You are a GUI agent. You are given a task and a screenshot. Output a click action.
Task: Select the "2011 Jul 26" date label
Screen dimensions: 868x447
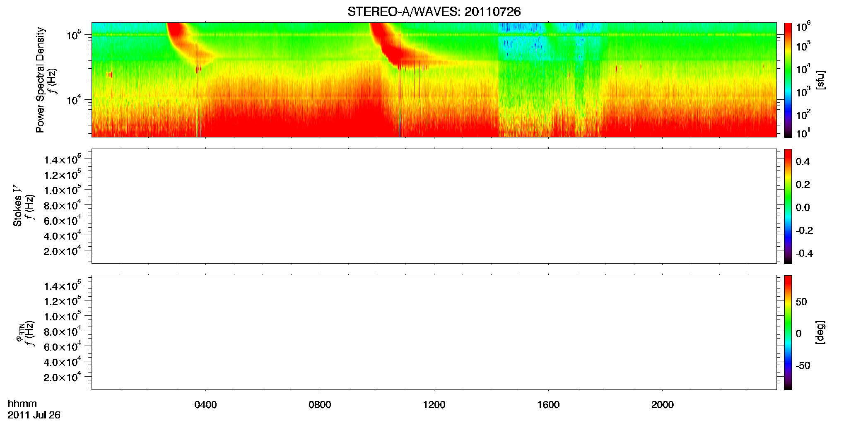[34, 415]
